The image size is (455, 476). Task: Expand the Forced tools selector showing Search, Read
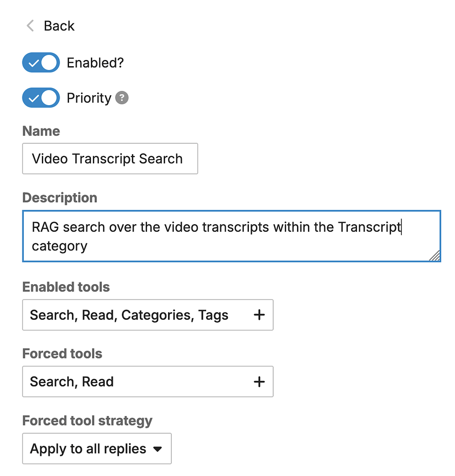(148, 382)
